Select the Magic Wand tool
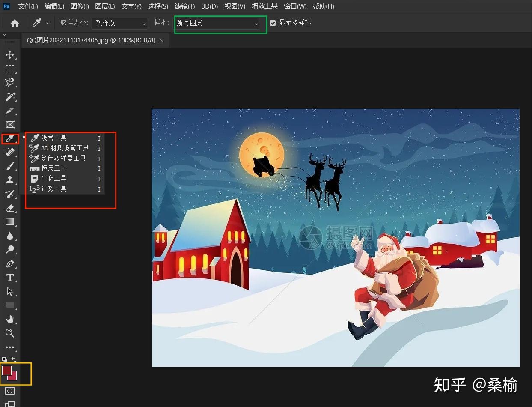Image resolution: width=532 pixels, height=407 pixels. click(10, 96)
